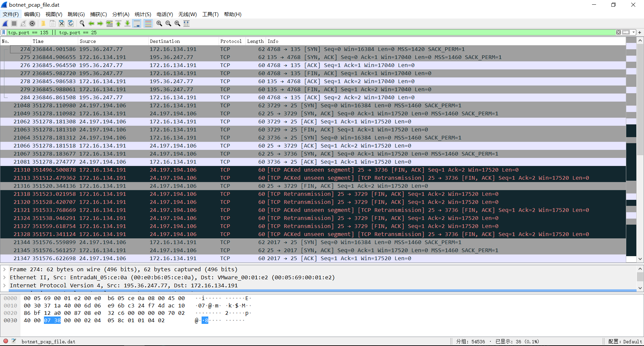Image resolution: width=644 pixels, height=346 pixels.
Task: Open the display filter history dropdown
Action: pyautogui.click(x=634, y=33)
